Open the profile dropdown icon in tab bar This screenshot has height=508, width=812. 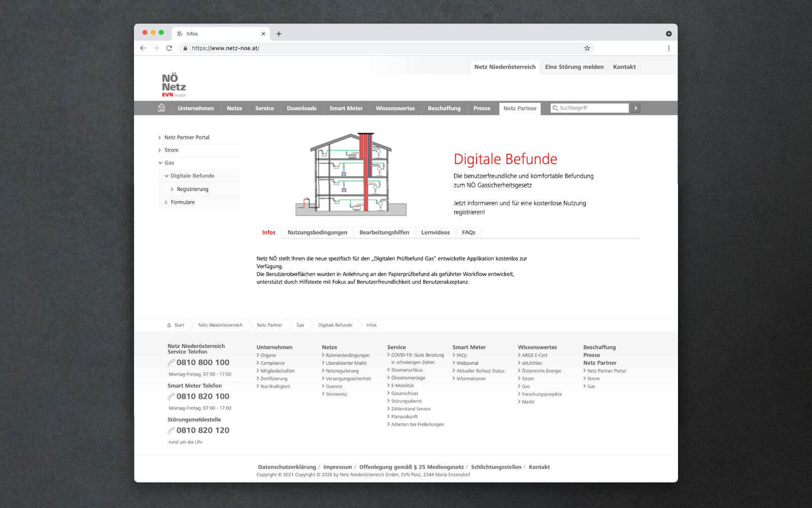668,34
